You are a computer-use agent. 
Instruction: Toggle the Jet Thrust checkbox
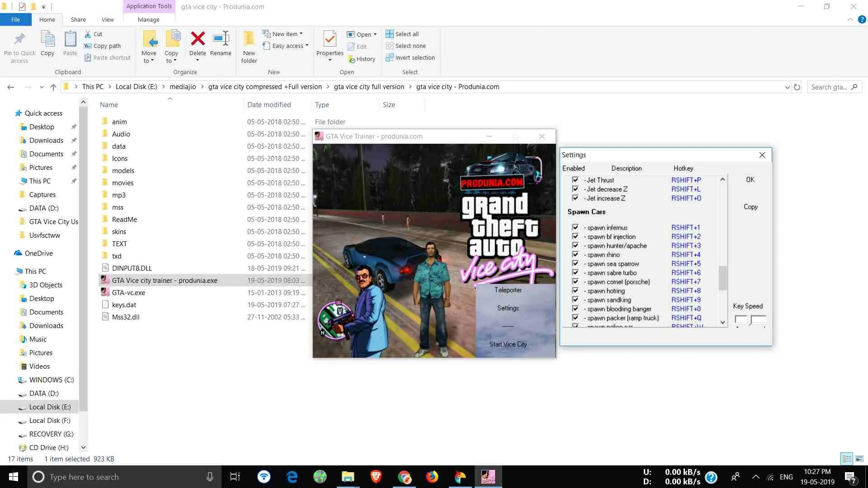pos(575,180)
